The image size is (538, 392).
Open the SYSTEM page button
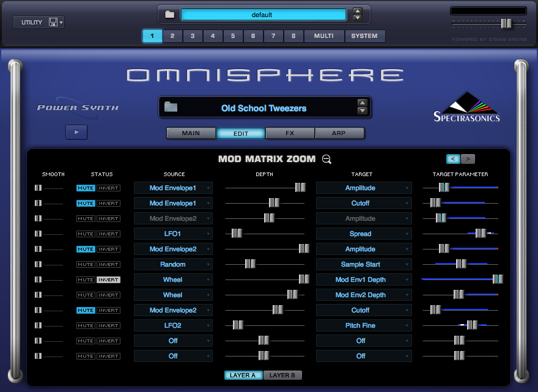(364, 35)
